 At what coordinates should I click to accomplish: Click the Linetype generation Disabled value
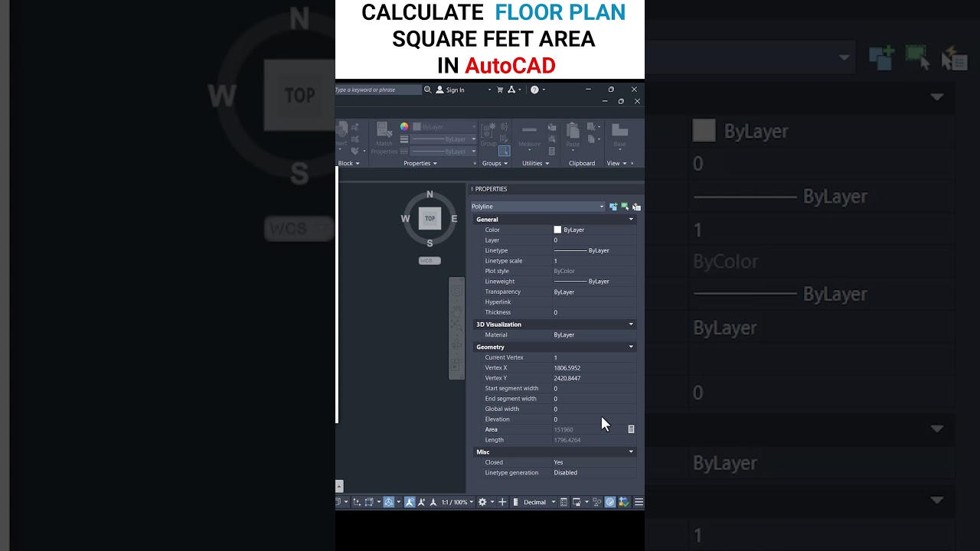(566, 473)
